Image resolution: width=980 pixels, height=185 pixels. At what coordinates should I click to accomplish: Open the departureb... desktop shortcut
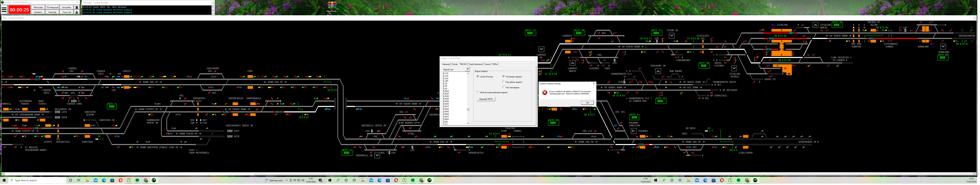332,6
